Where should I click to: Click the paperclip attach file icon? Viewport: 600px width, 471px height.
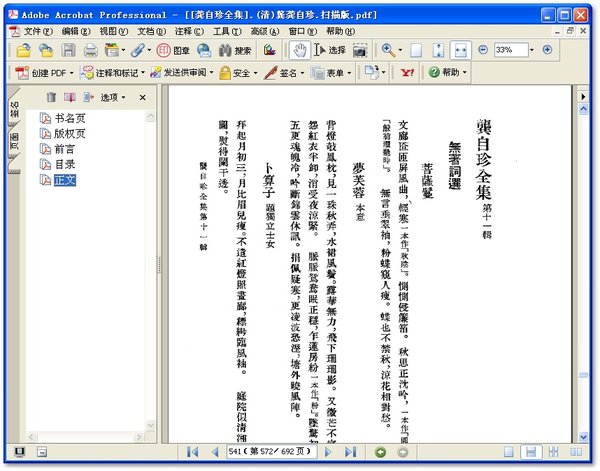[x=137, y=50]
